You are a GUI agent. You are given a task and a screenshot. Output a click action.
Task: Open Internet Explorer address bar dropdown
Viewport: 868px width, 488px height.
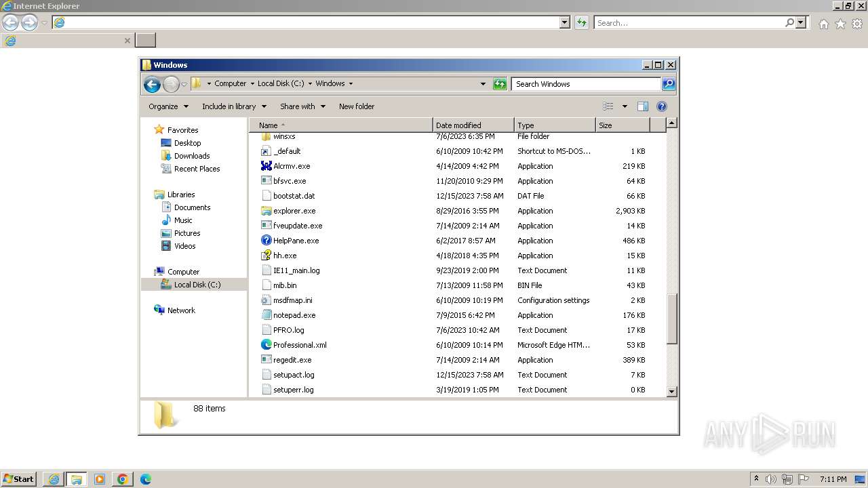(x=565, y=22)
